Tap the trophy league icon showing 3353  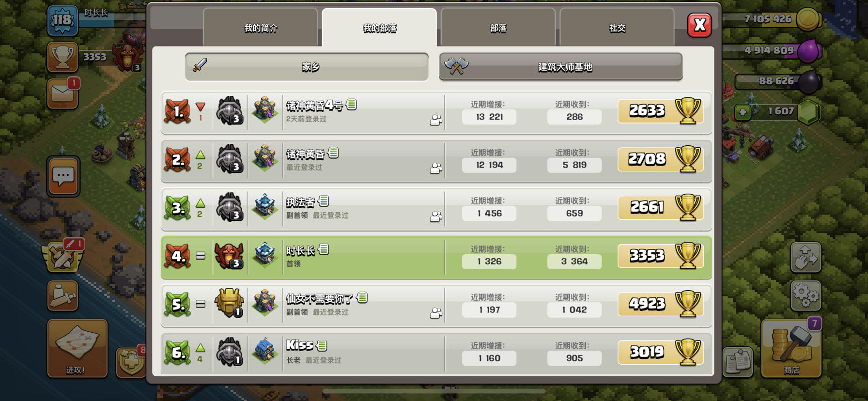tap(62, 57)
